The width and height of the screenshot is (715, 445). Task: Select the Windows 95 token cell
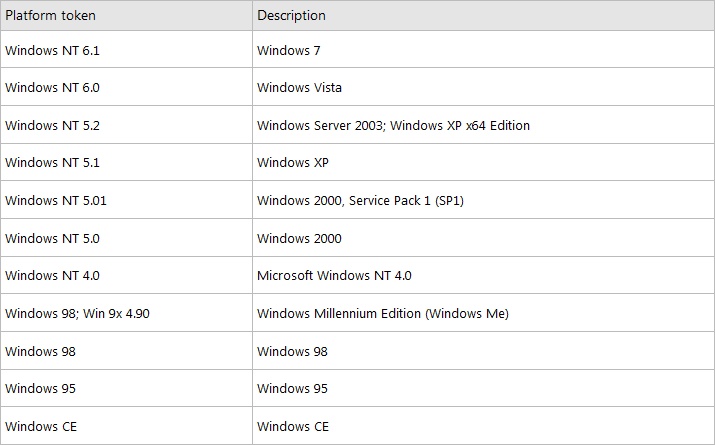126,388
